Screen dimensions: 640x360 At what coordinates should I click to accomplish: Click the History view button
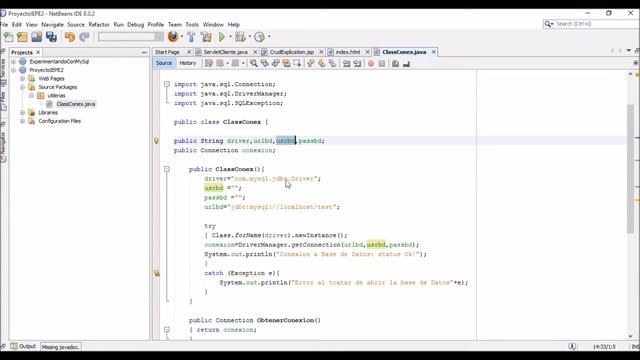(x=188, y=63)
